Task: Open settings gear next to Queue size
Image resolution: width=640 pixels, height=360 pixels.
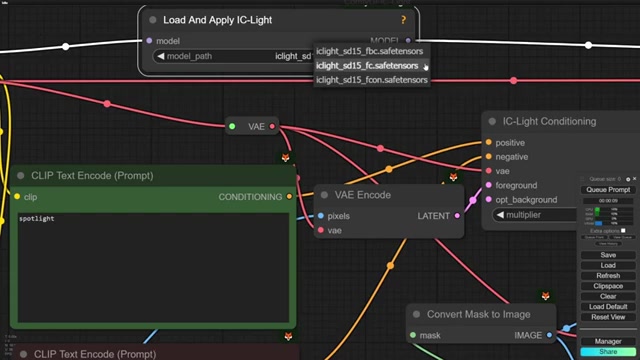Action: click(628, 179)
